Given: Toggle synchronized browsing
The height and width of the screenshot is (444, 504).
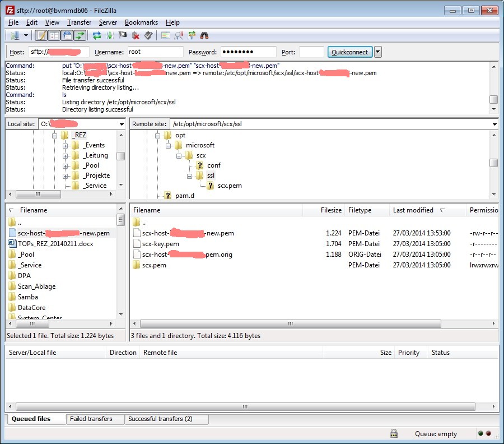Looking at the screenshot, I should [x=192, y=35].
